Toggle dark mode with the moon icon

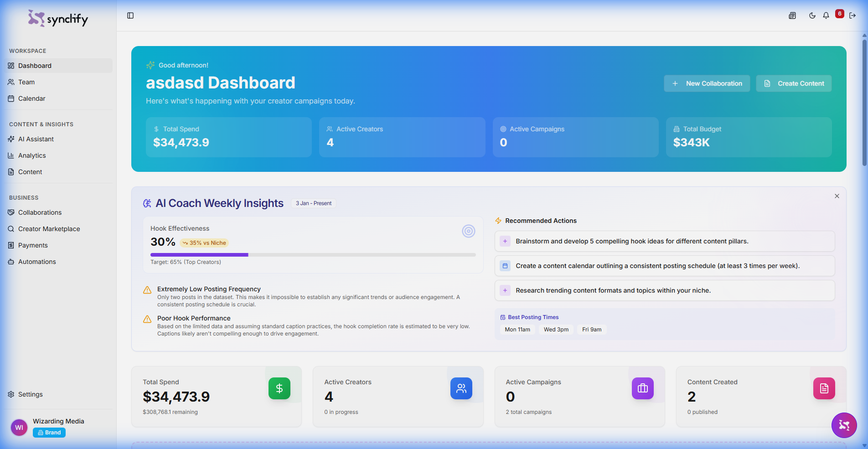[812, 15]
